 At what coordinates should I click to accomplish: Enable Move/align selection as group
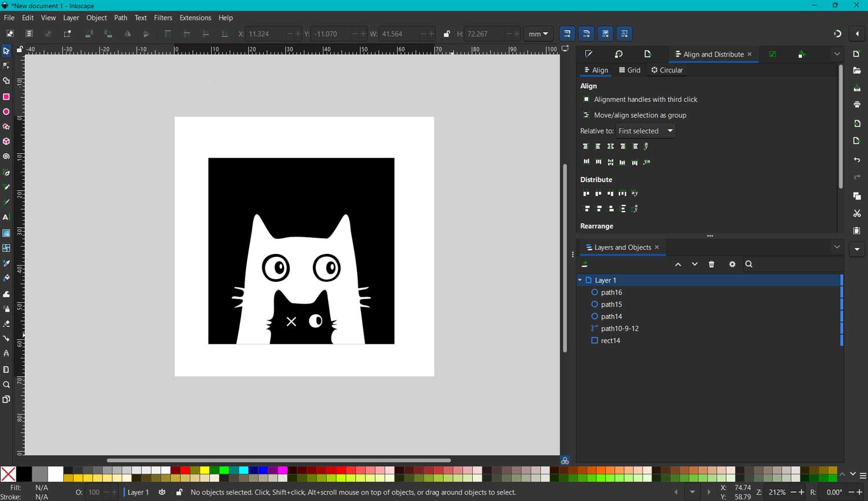[586, 115]
